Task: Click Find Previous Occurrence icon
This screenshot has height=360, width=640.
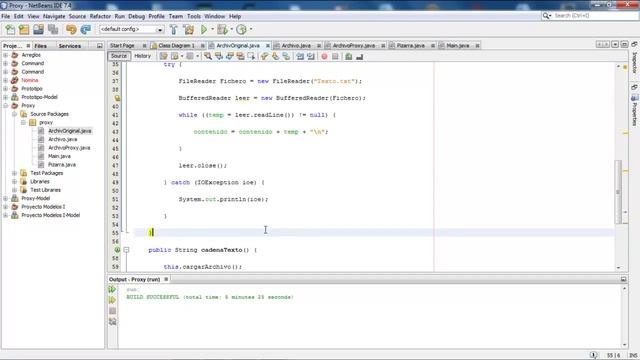Action: click(219, 56)
